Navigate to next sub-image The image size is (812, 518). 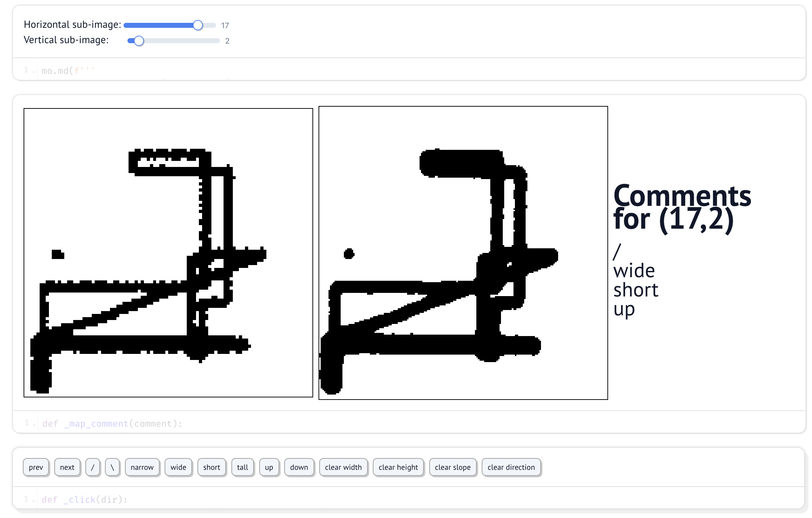67,467
